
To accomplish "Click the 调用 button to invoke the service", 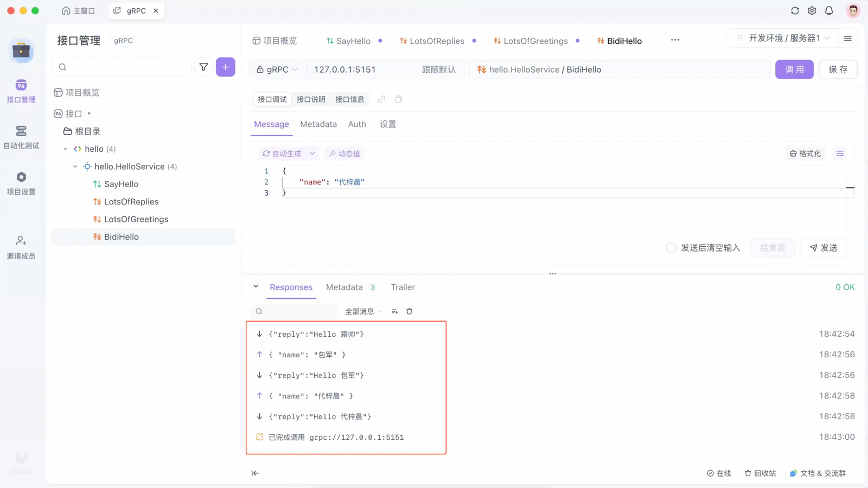I will [x=794, y=69].
